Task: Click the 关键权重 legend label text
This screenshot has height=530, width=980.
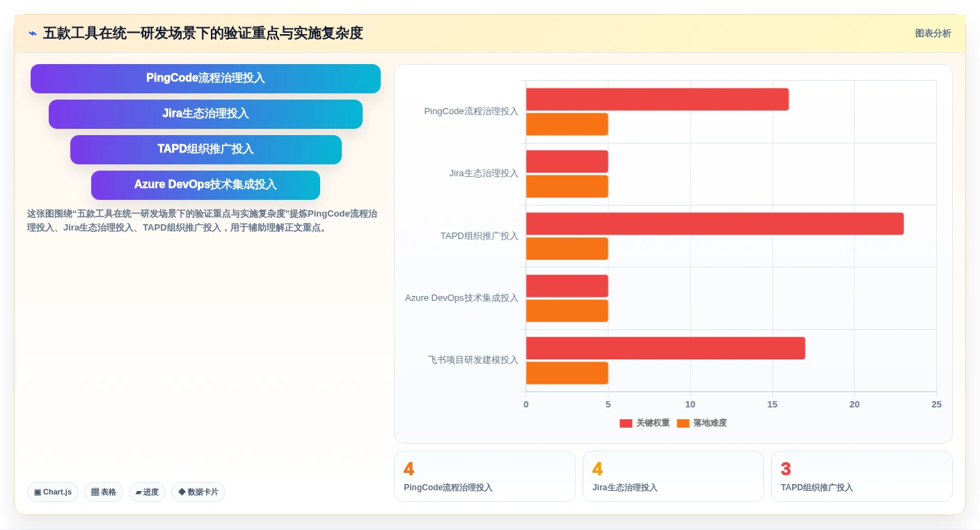Action: [653, 423]
